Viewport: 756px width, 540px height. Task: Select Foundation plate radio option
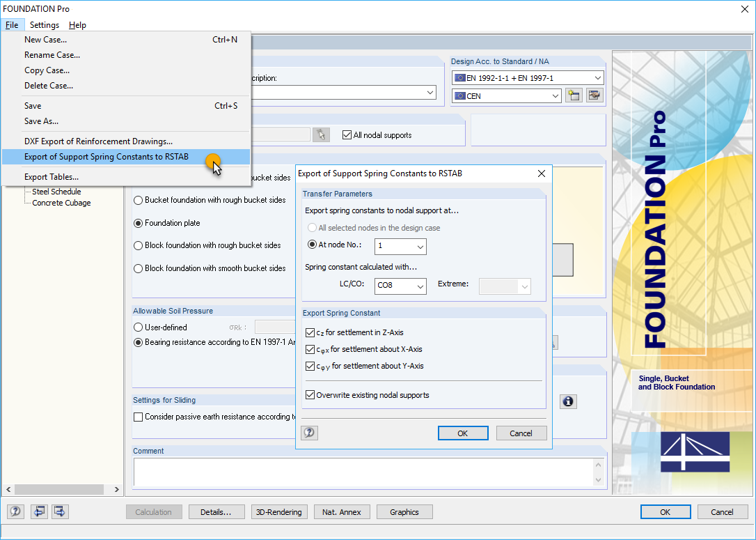click(138, 223)
